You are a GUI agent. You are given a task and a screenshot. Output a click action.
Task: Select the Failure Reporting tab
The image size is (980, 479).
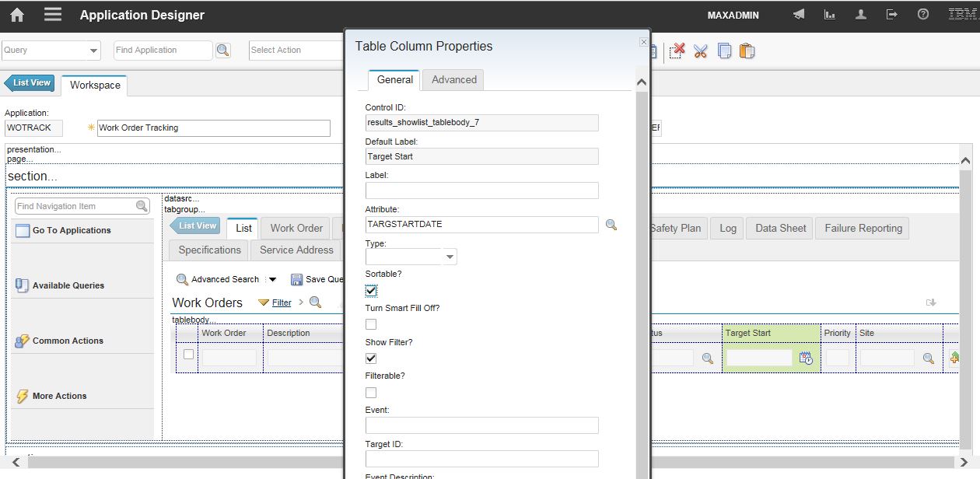[x=863, y=228]
